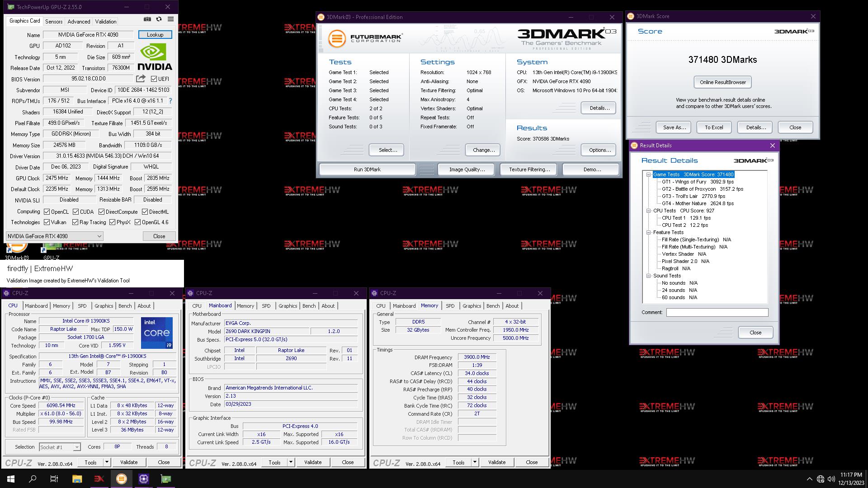Select the CPU Test 2 result row
The width and height of the screenshot is (868, 488).
tap(685, 225)
